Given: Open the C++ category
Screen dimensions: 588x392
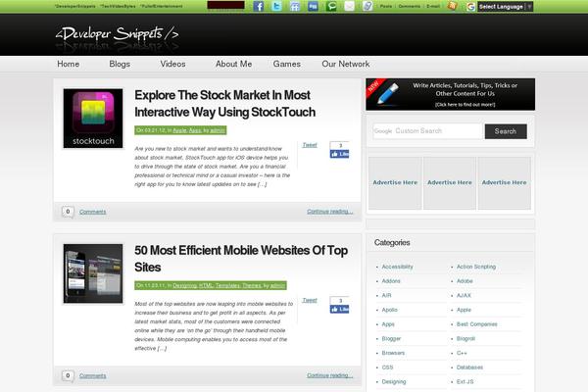Looking at the screenshot, I should click(x=462, y=353).
